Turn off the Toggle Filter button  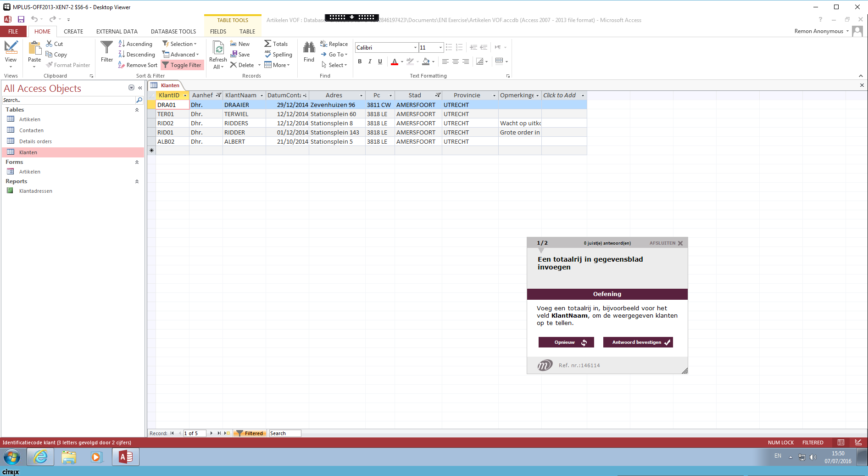(182, 65)
